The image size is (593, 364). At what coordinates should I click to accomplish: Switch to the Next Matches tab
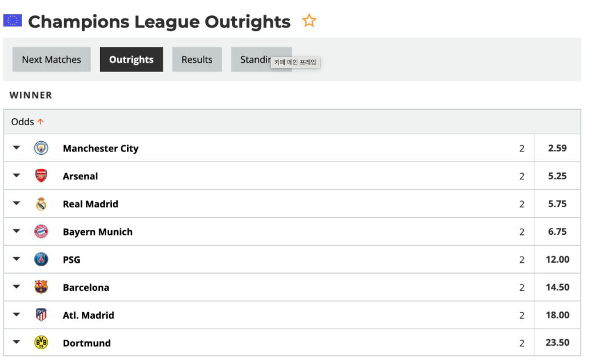51,59
